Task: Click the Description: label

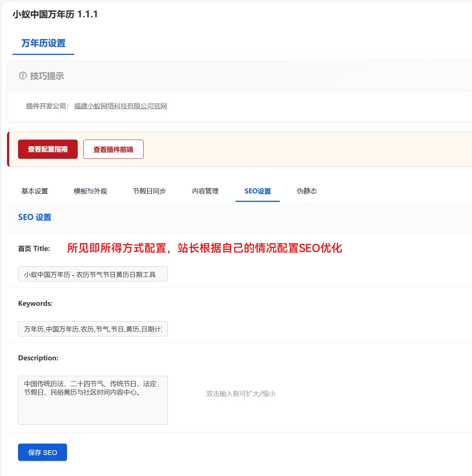Action: pyautogui.click(x=38, y=358)
